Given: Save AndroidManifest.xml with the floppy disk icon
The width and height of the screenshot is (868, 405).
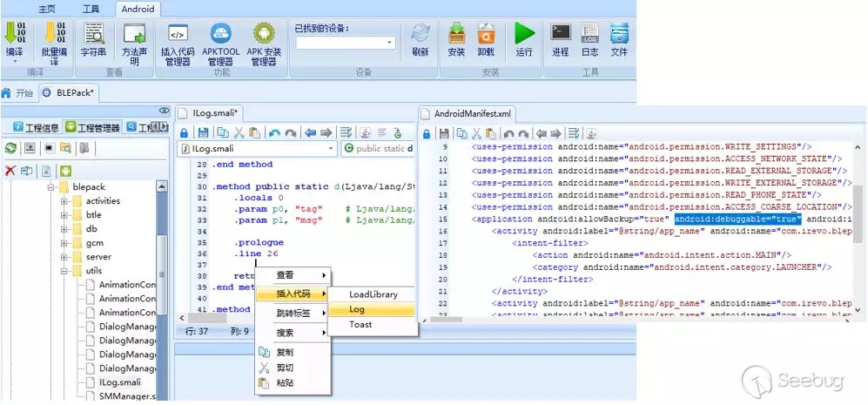Looking at the screenshot, I should click(x=444, y=133).
